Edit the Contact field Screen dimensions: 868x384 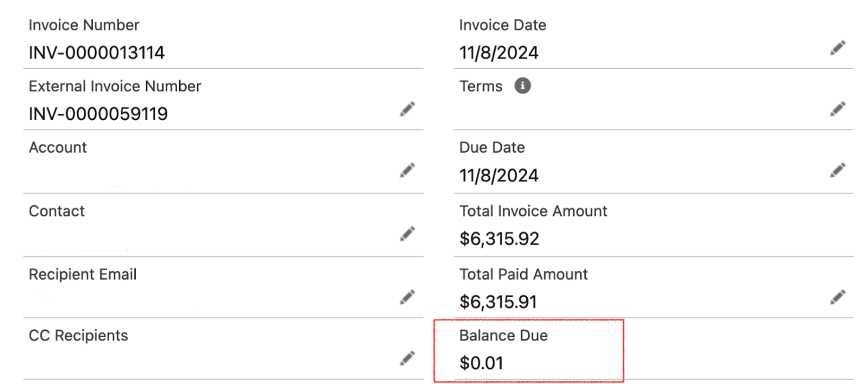tap(407, 233)
